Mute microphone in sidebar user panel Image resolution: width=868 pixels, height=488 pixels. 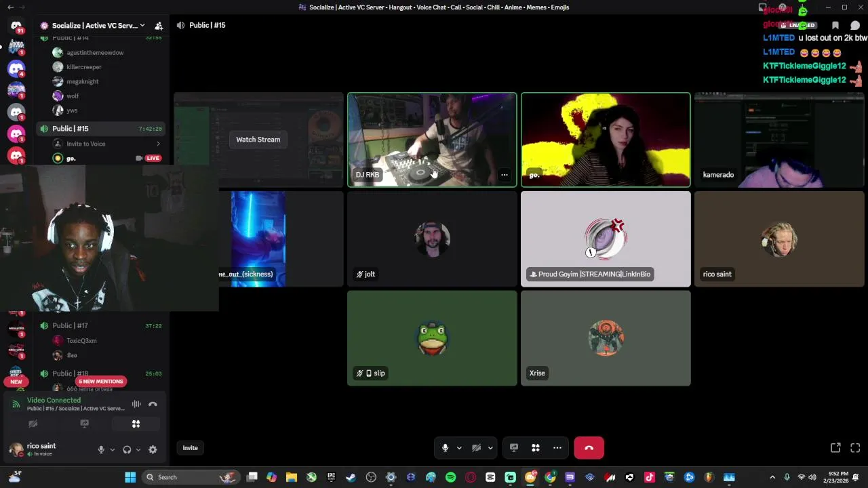tap(101, 449)
